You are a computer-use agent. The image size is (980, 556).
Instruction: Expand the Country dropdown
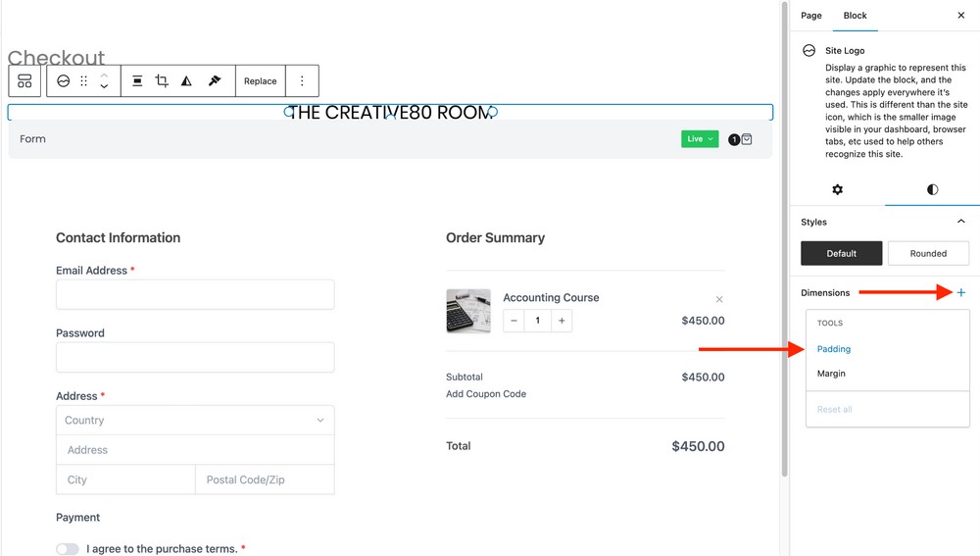tap(195, 420)
